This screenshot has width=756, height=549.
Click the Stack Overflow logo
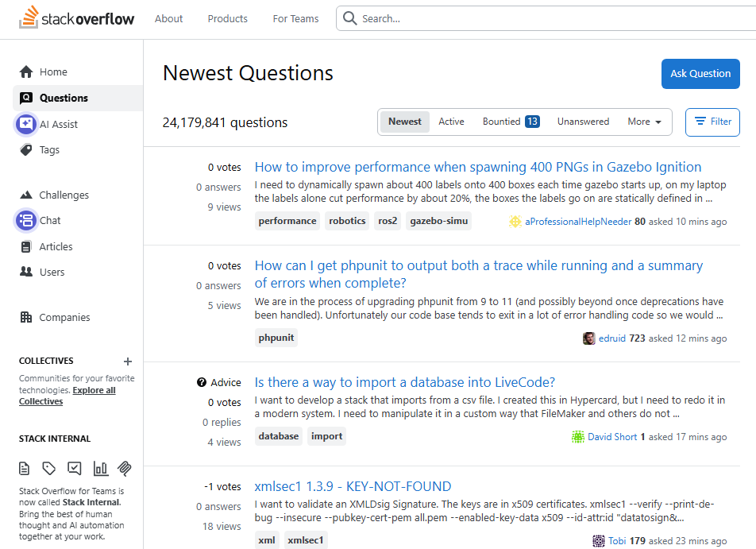(x=76, y=17)
